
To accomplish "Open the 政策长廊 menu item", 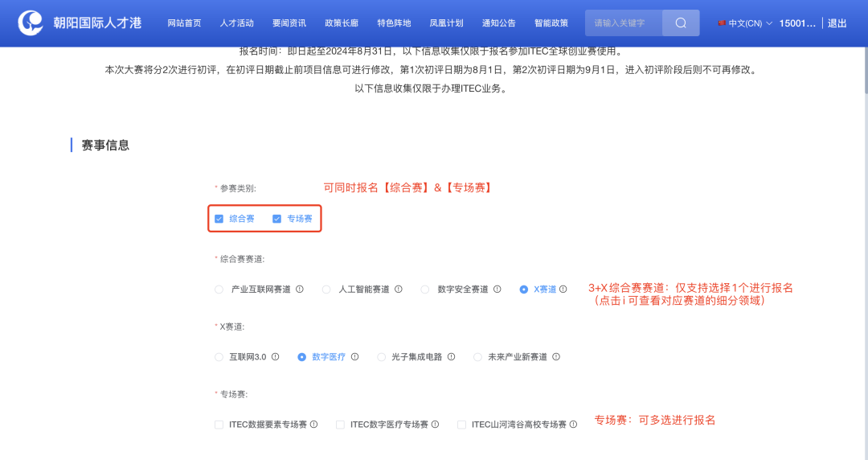I will [342, 23].
